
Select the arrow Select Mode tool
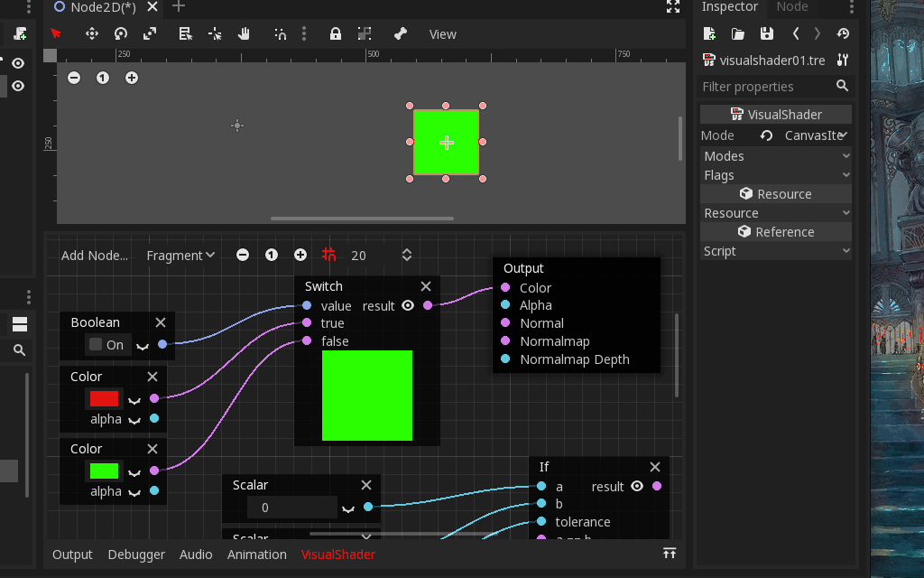(x=56, y=33)
